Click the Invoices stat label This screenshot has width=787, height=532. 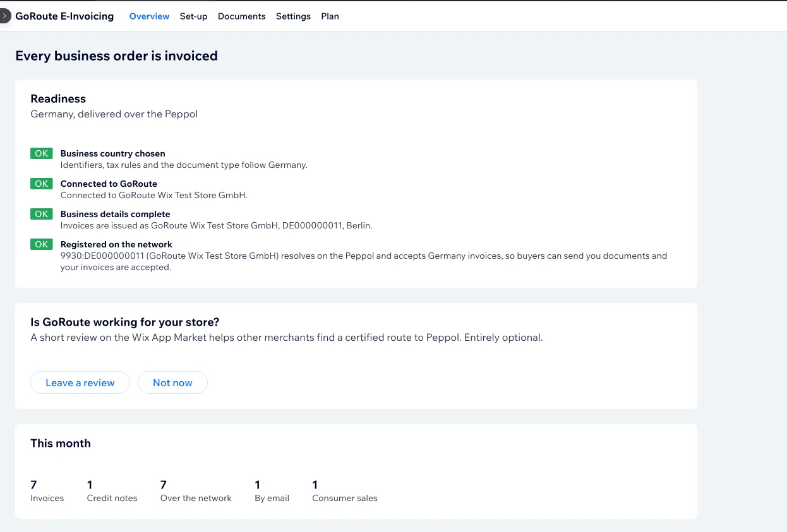click(47, 498)
